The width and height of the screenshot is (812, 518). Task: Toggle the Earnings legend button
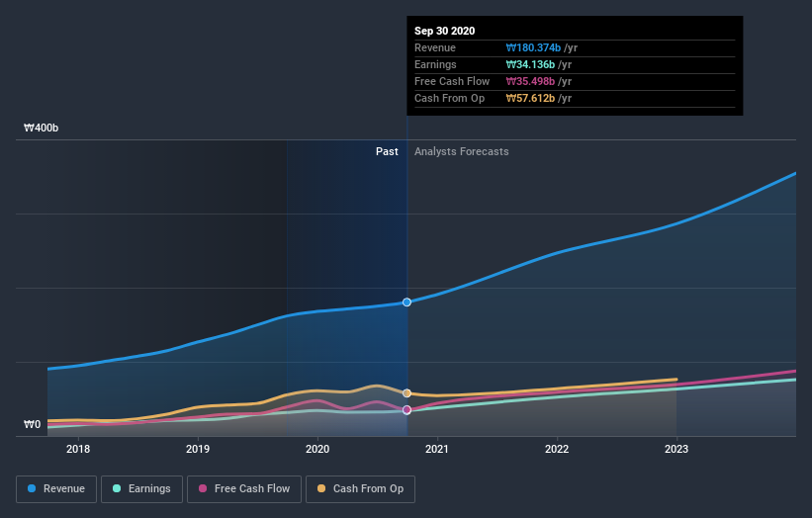141,489
